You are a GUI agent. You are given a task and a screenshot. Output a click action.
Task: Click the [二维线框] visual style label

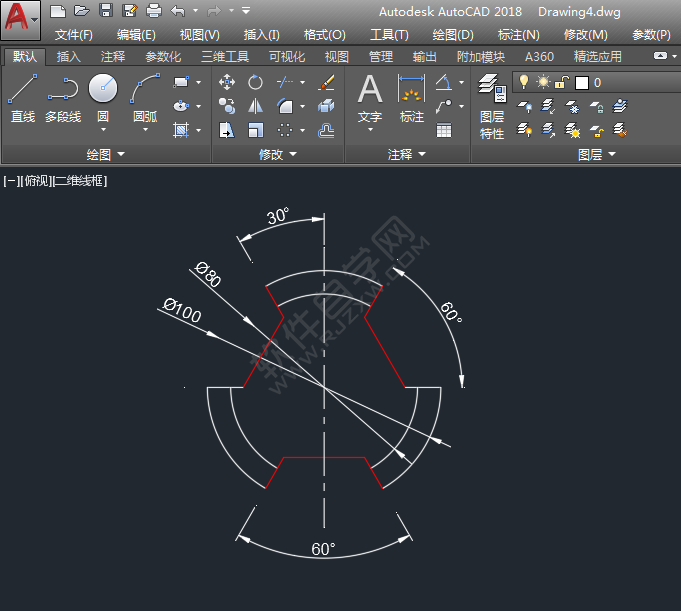click(80, 181)
